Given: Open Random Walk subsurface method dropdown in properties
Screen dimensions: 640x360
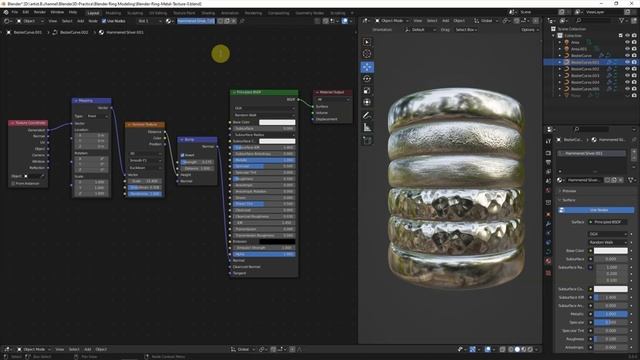Looking at the screenshot, I should click(x=608, y=242).
